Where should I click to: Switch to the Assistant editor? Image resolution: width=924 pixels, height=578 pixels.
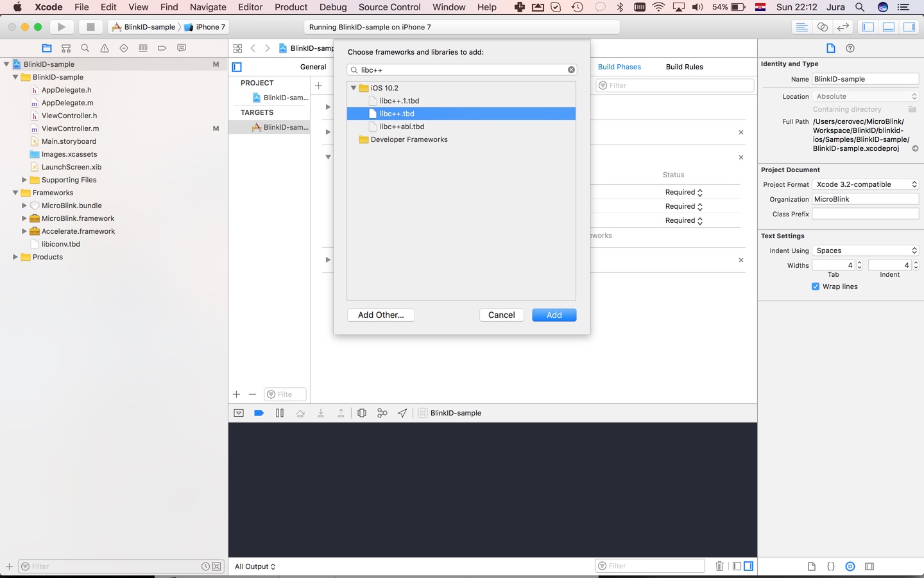coord(822,27)
